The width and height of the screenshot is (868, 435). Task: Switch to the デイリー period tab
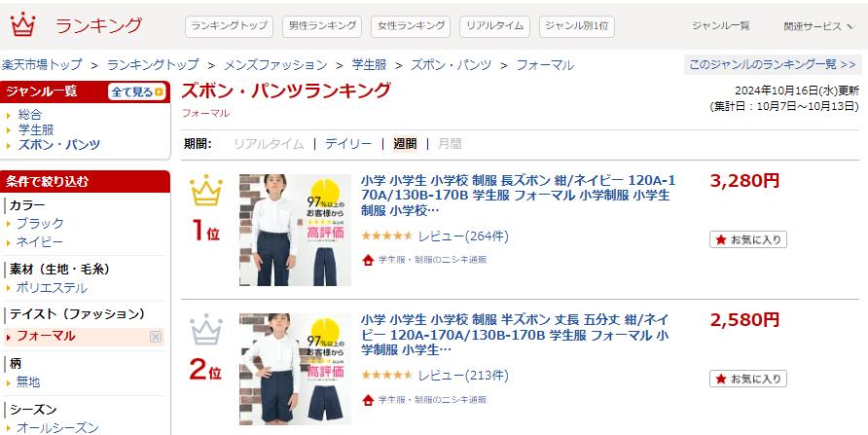(x=348, y=144)
